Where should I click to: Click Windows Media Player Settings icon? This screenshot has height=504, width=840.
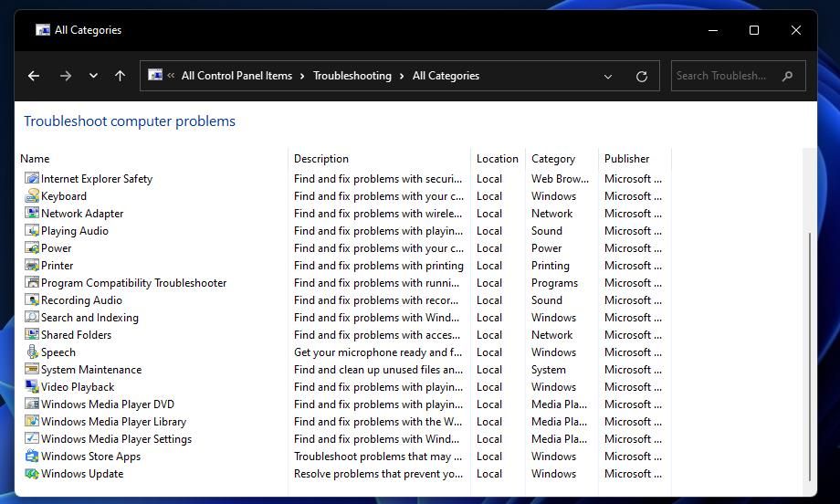[x=32, y=438]
